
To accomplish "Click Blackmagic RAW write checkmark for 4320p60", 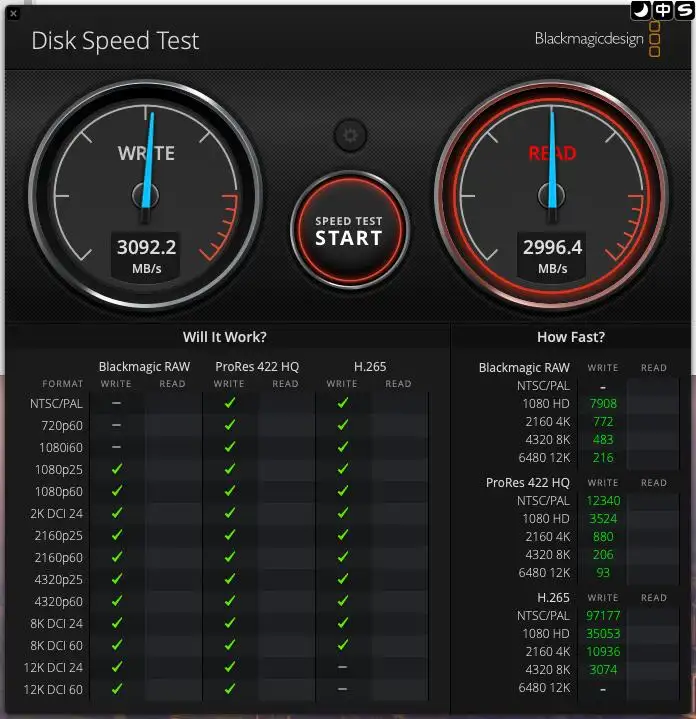I will click(117, 601).
